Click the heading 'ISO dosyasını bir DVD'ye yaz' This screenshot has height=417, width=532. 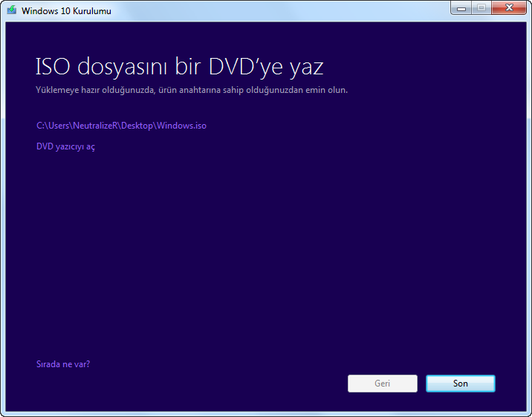click(179, 67)
